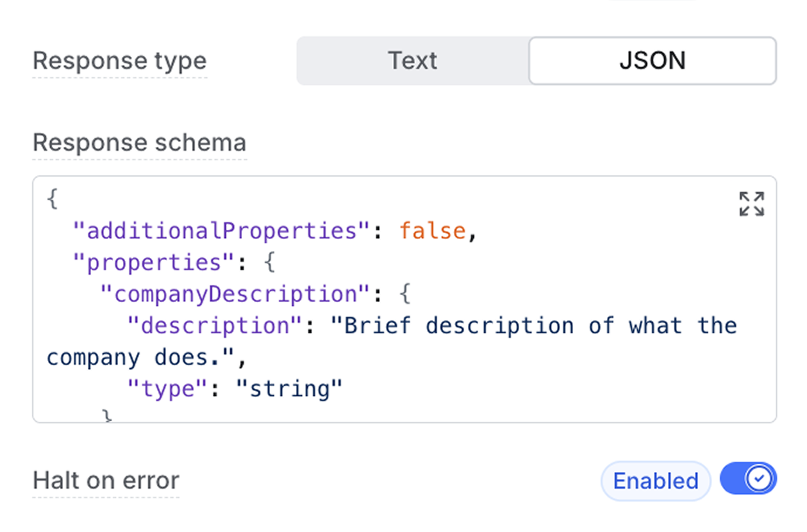
Task: Click the "description" key in the schema
Action: tap(215, 326)
